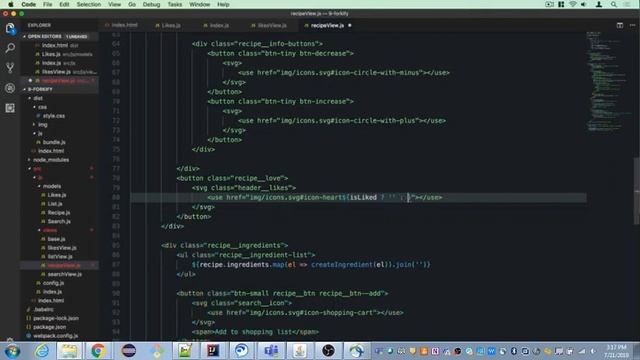The height and width of the screenshot is (360, 640).
Task: Open the Extensions view in activity bar
Action: click(x=10, y=108)
